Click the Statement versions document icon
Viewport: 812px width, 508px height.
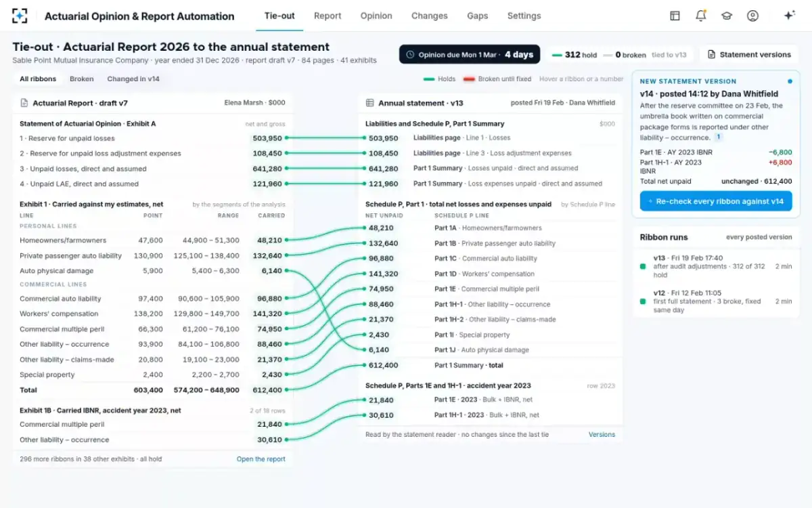pos(711,55)
